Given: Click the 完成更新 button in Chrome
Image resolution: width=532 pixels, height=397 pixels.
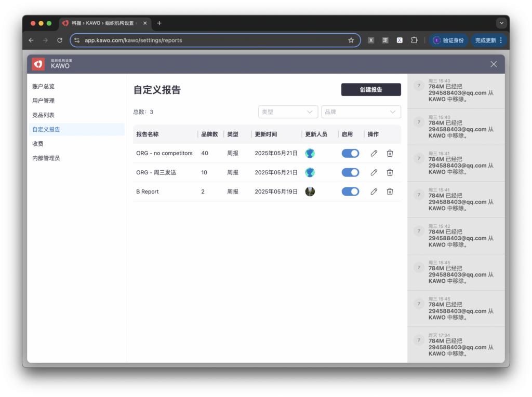Looking at the screenshot, I should point(486,40).
